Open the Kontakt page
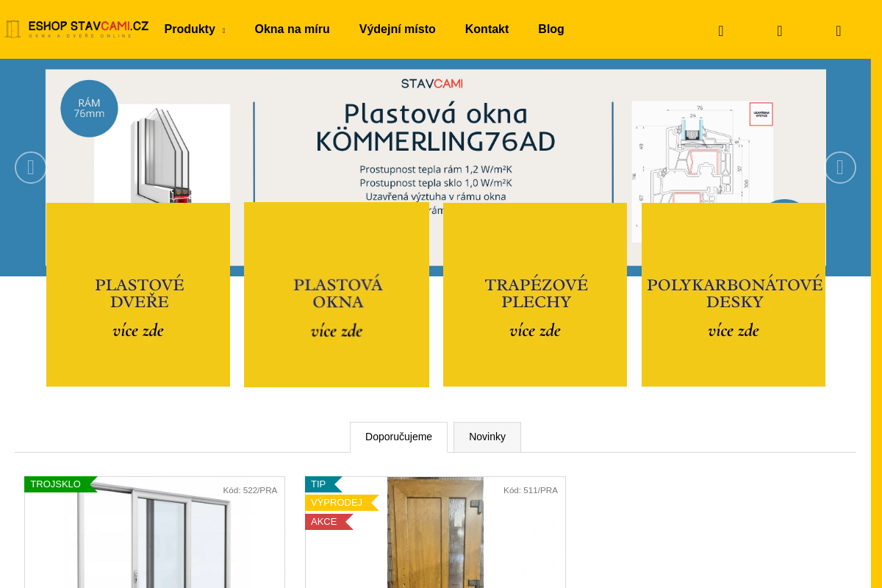This screenshot has height=588, width=882. [487, 29]
